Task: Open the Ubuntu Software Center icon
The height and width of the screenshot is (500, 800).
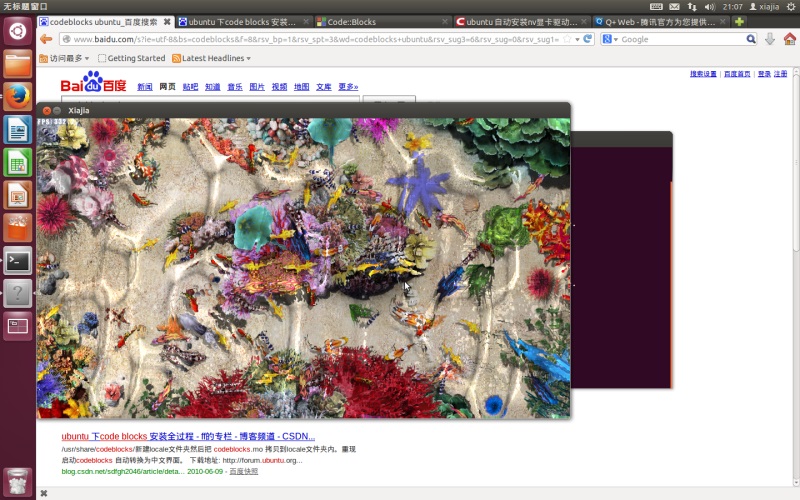Action: [x=17, y=228]
